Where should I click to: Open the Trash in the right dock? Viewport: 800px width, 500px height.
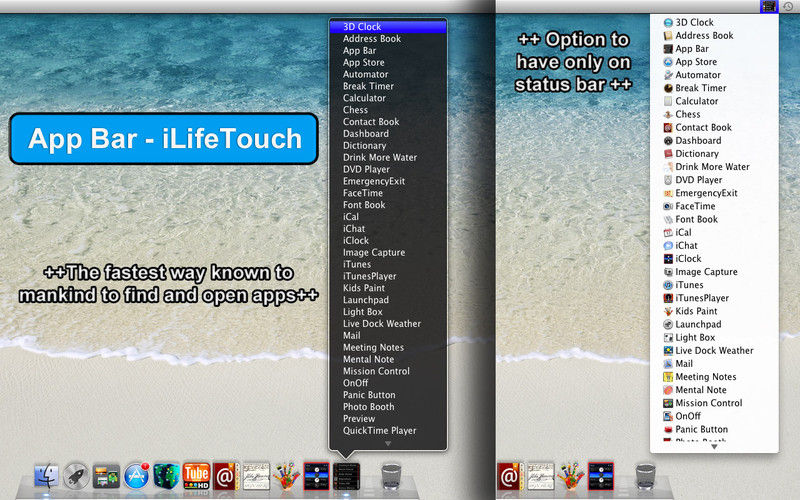645,477
